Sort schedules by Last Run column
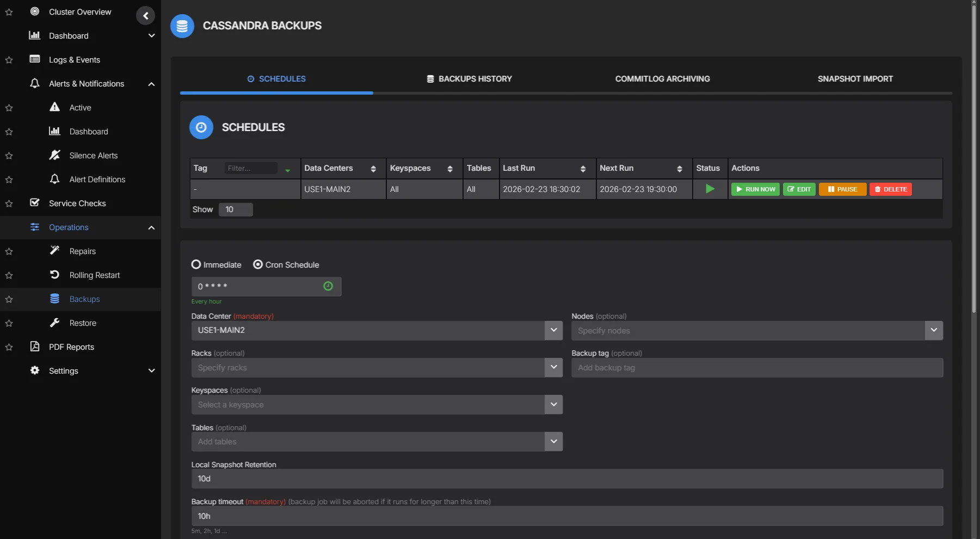Screen dimensions: 980x539 (582, 169)
